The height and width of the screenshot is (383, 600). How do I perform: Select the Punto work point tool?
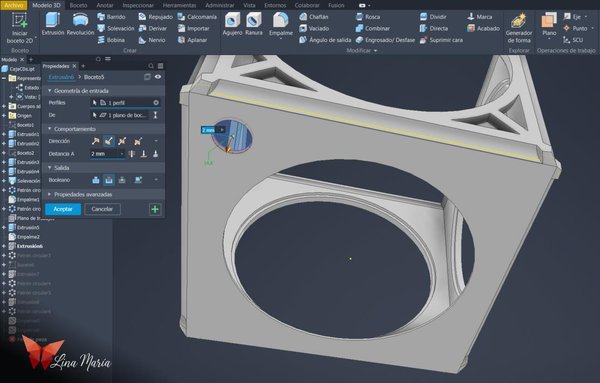point(578,28)
